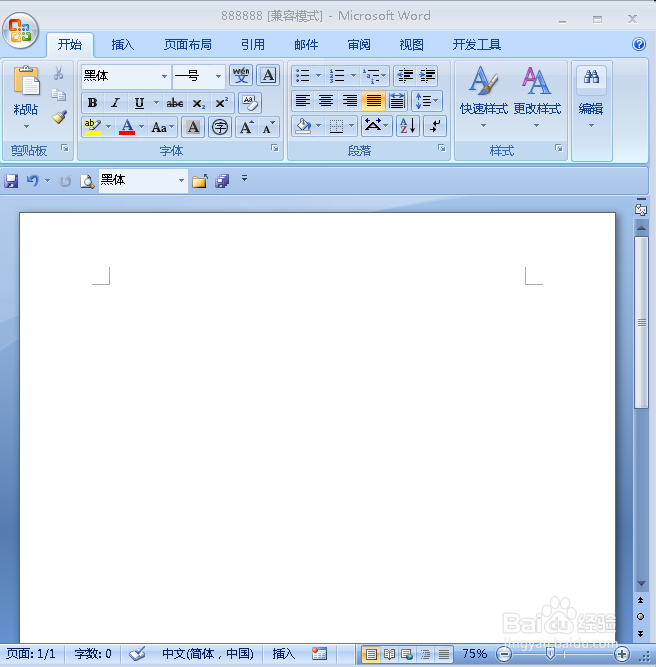
Task: Decrease paragraph indent
Action: pyautogui.click(x=405, y=76)
